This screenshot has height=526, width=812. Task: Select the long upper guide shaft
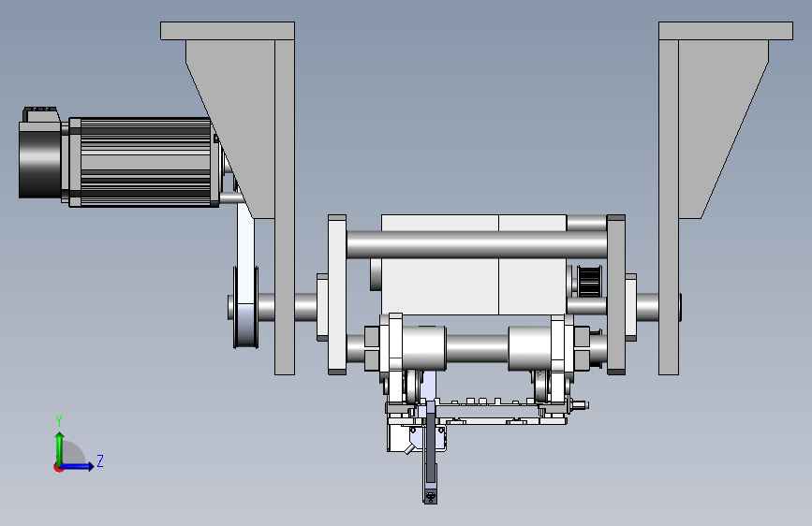click(477, 245)
